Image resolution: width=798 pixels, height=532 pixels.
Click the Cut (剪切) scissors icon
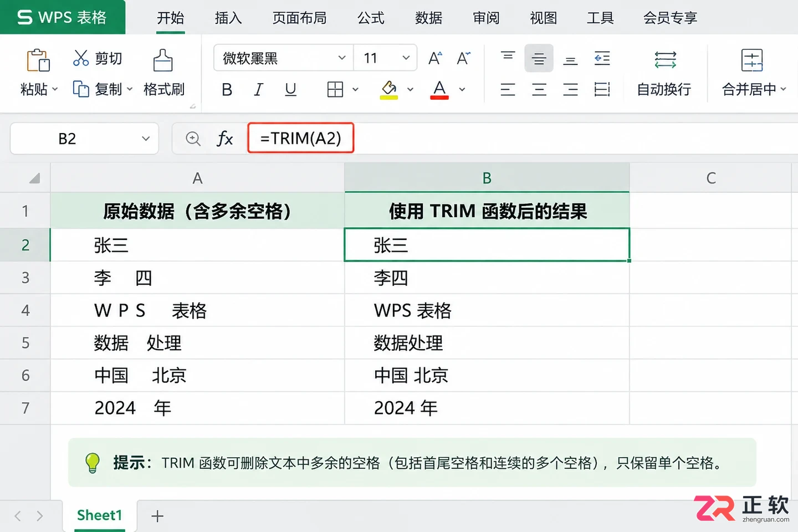81,58
